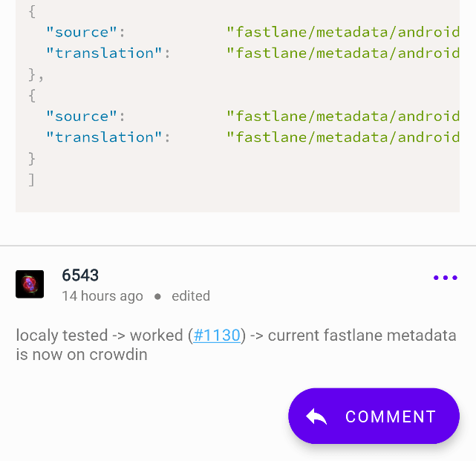Click the closing square bracket in code
The height and width of the screenshot is (461, 476).
coord(32,180)
